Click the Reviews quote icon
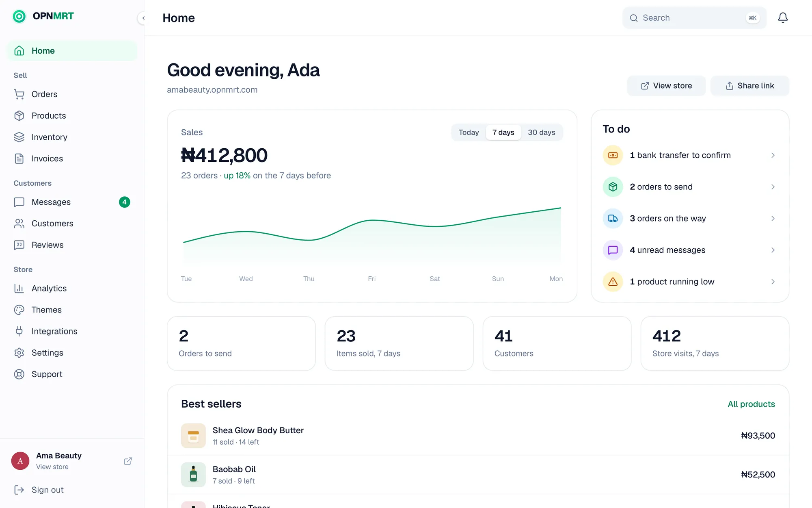The image size is (812, 508). point(19,245)
